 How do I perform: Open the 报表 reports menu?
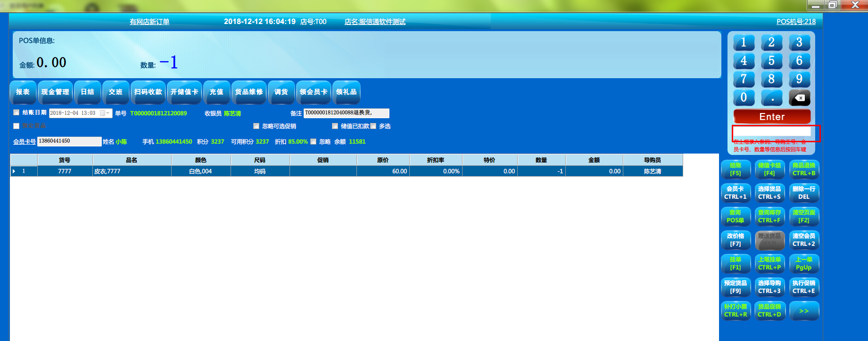pyautogui.click(x=23, y=92)
